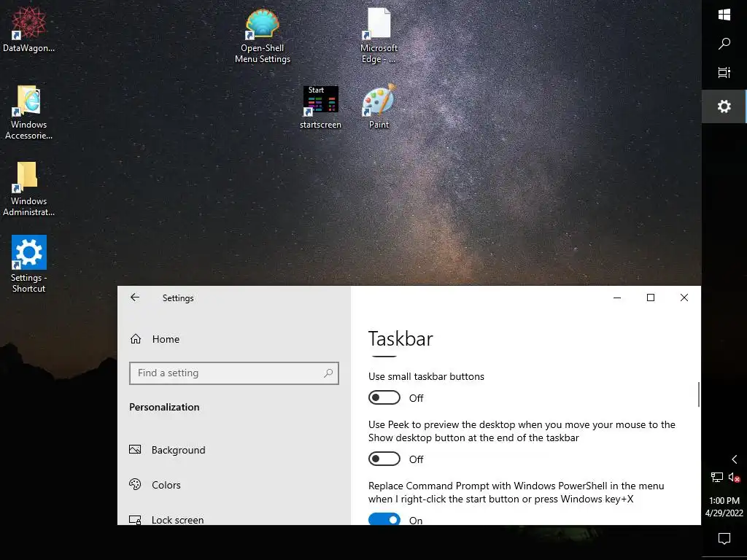Minimize the Settings window
This screenshot has width=747, height=560.
617,297
